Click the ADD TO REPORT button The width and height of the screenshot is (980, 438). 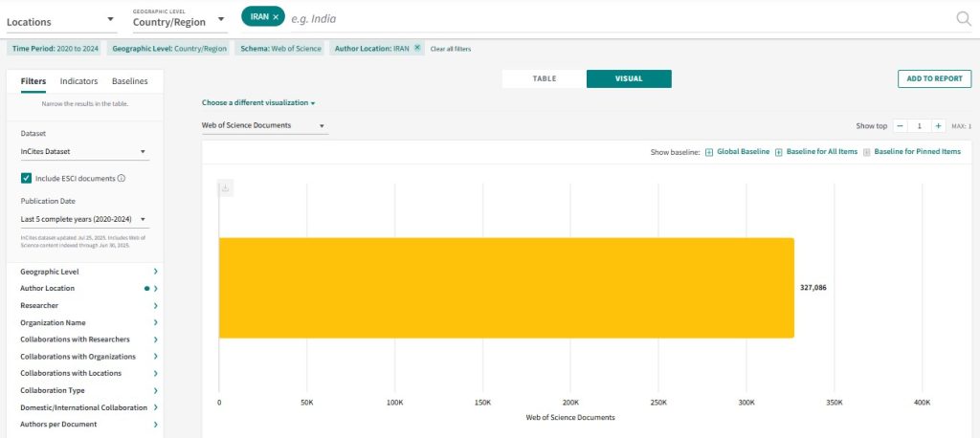(934, 78)
